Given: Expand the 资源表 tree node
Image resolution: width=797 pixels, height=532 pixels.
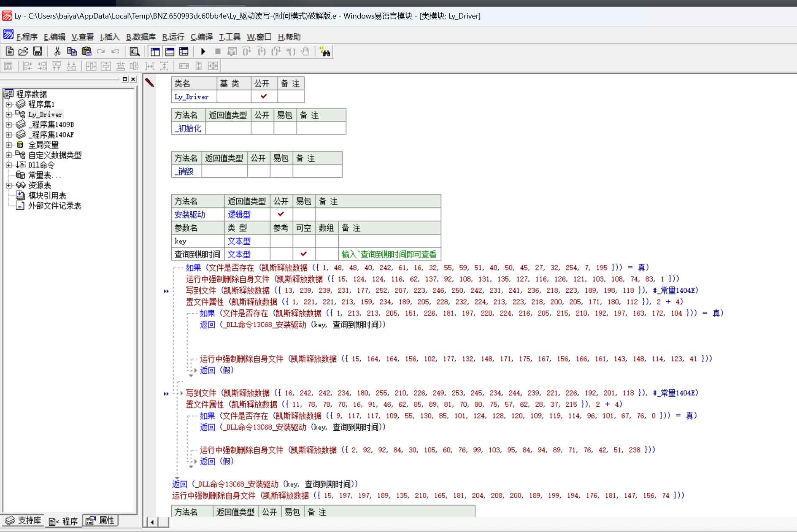Looking at the screenshot, I should click(8, 185).
